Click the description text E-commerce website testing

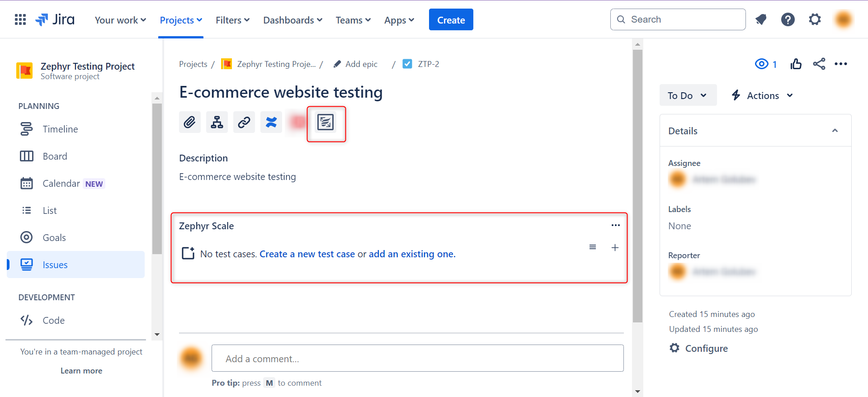(x=237, y=177)
